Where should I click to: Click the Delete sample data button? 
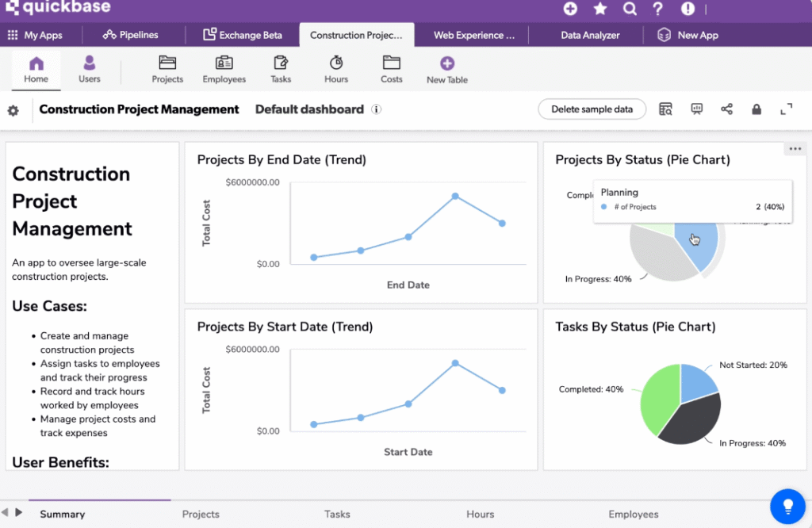click(x=592, y=109)
